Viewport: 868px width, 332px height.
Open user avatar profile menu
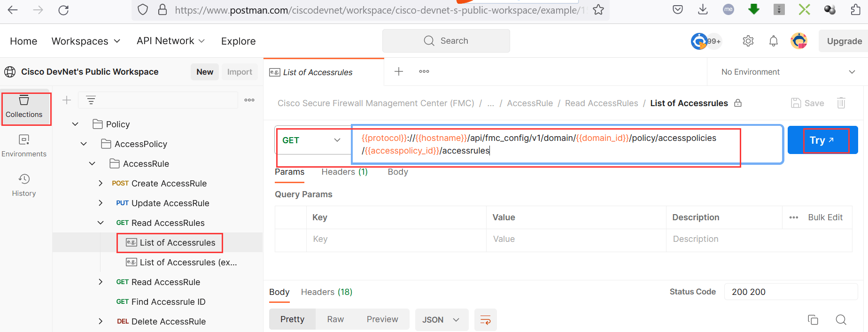click(799, 41)
